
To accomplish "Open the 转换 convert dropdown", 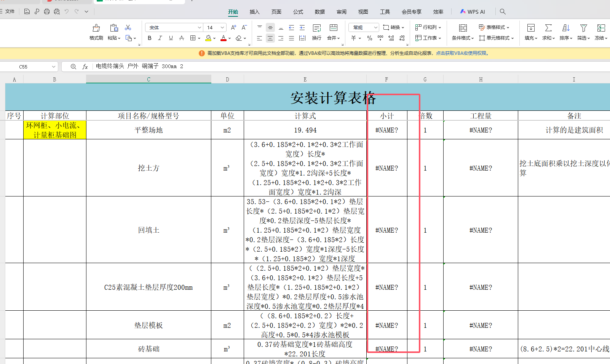I will tap(394, 27).
